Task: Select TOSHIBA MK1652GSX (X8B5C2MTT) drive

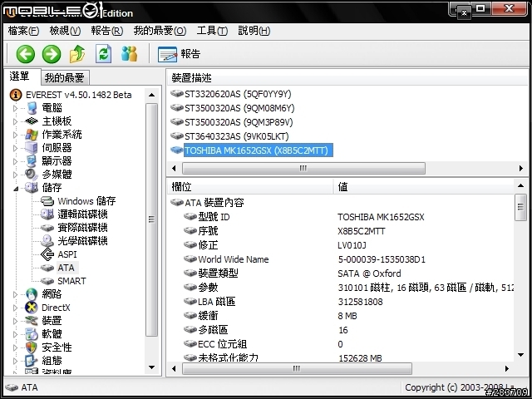Action: click(259, 150)
